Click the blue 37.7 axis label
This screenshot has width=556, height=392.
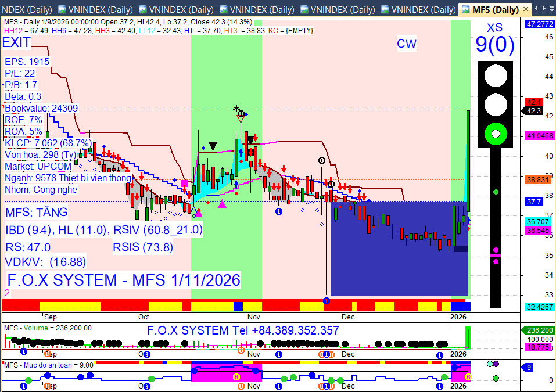534,202
